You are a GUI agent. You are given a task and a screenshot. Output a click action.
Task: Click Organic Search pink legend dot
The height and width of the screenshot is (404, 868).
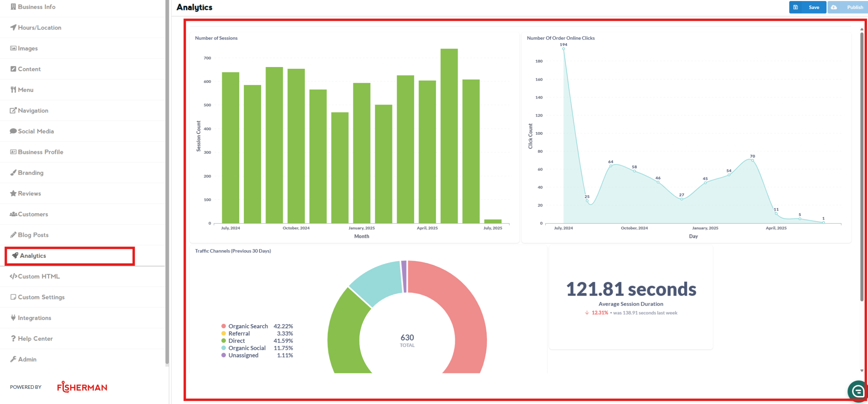[224, 326]
